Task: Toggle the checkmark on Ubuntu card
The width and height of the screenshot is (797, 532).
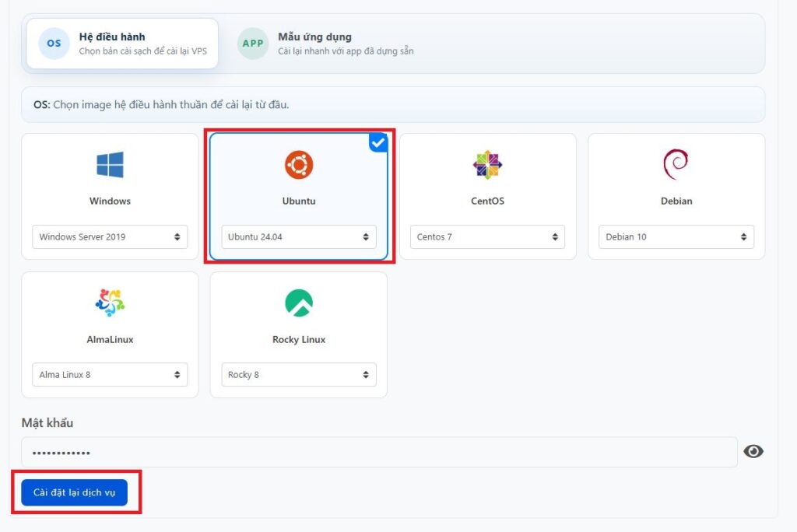Action: (378, 143)
